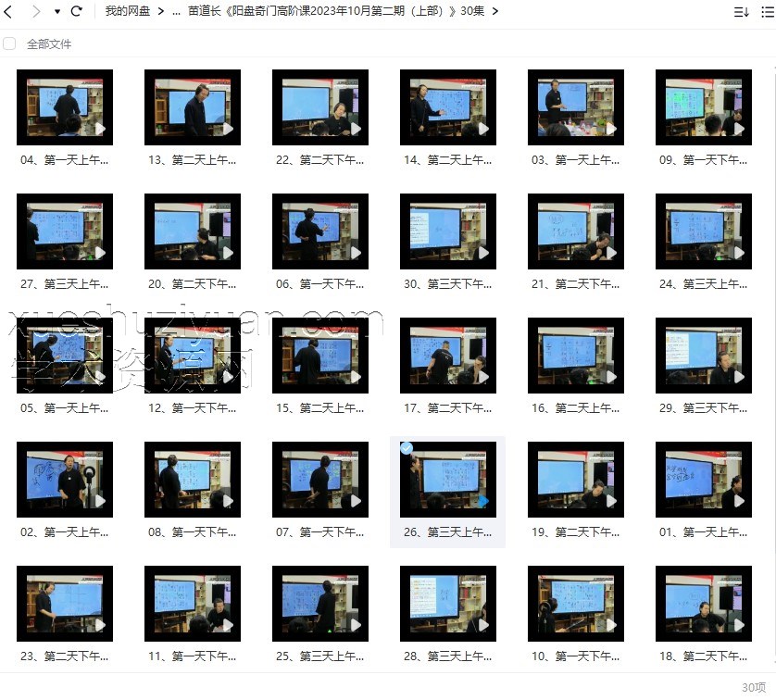Expand the chevron after the 30集 folder name
The image size is (776, 700).
pyautogui.click(x=494, y=11)
